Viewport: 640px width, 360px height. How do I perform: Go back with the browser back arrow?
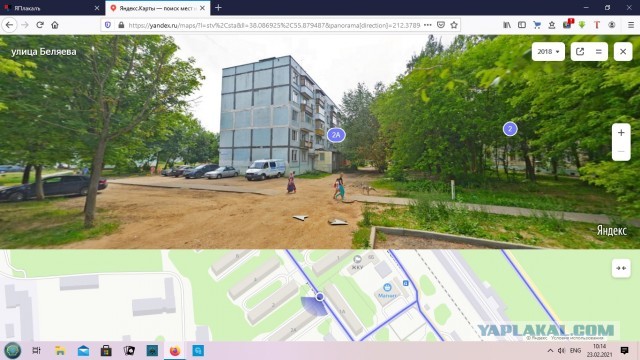pos(9,25)
